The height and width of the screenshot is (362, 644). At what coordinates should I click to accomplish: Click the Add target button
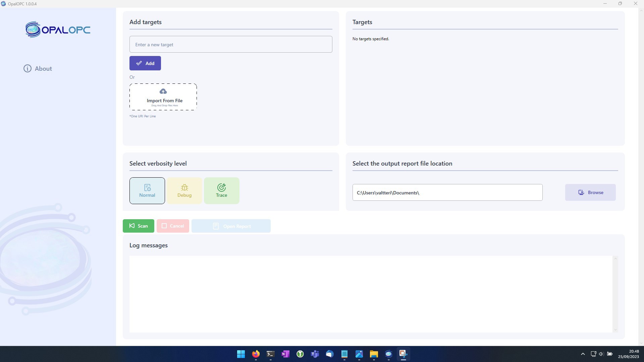[145, 63]
